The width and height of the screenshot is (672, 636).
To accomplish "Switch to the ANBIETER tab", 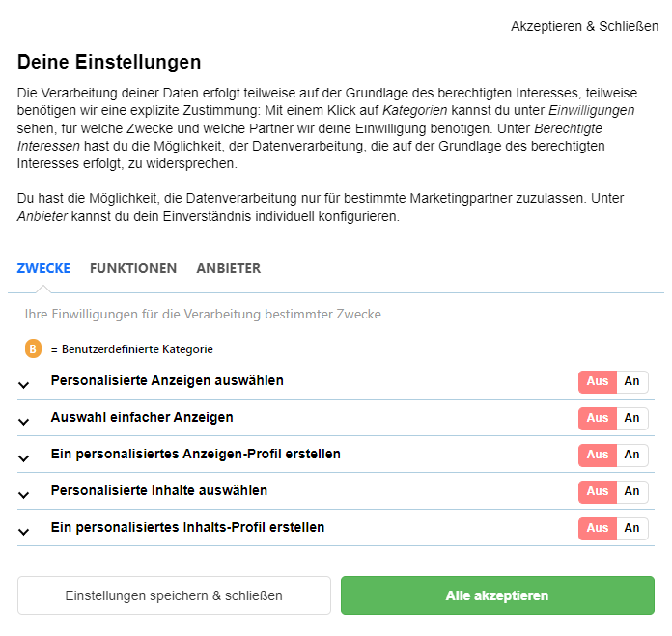I will pos(229,268).
